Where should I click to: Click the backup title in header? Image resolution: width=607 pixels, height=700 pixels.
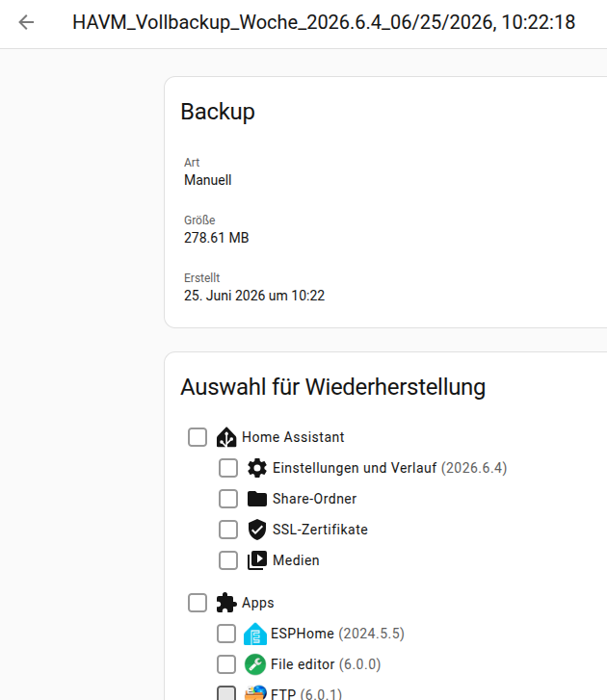(x=324, y=22)
